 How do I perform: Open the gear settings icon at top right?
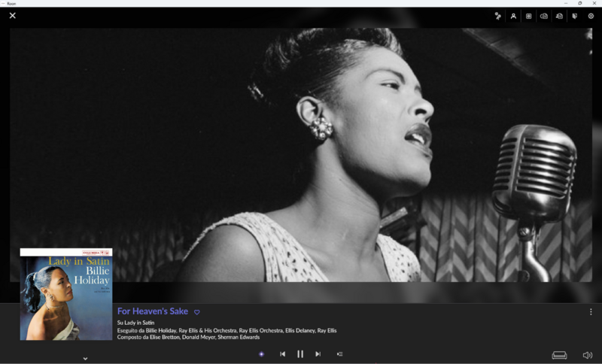tap(591, 16)
